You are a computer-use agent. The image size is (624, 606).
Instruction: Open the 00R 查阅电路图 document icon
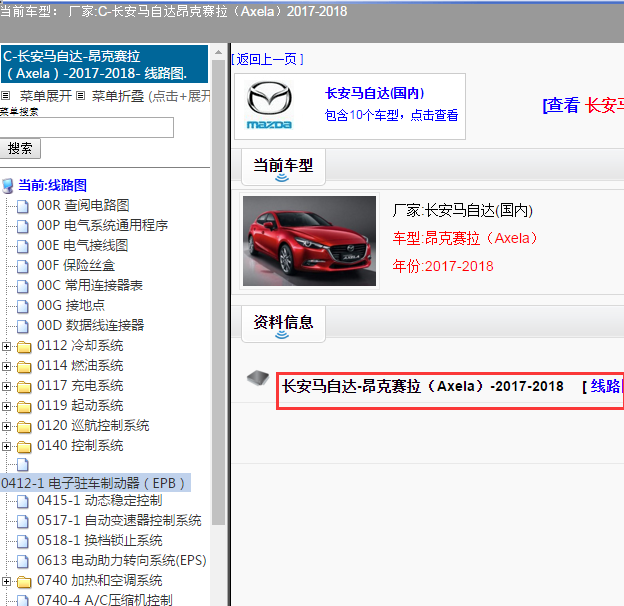click(23, 206)
